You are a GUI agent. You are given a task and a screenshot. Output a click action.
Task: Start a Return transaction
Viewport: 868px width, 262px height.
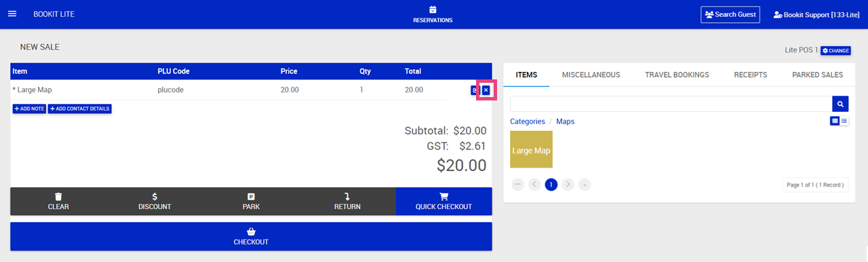click(347, 202)
